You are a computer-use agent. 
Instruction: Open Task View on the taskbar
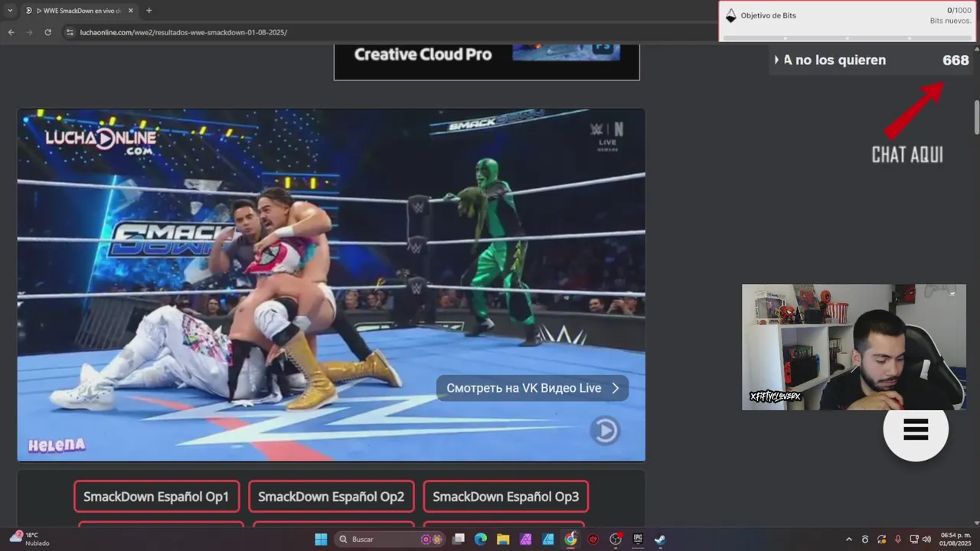pos(459,540)
